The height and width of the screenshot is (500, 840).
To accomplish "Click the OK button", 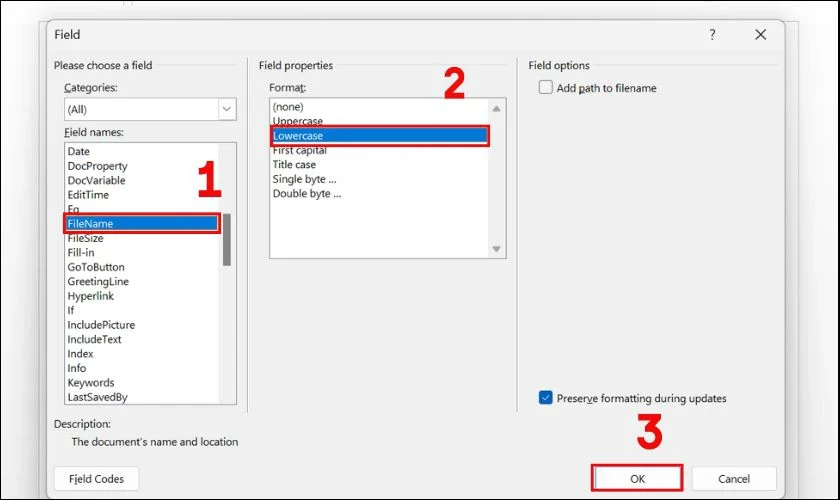I will tap(637, 478).
